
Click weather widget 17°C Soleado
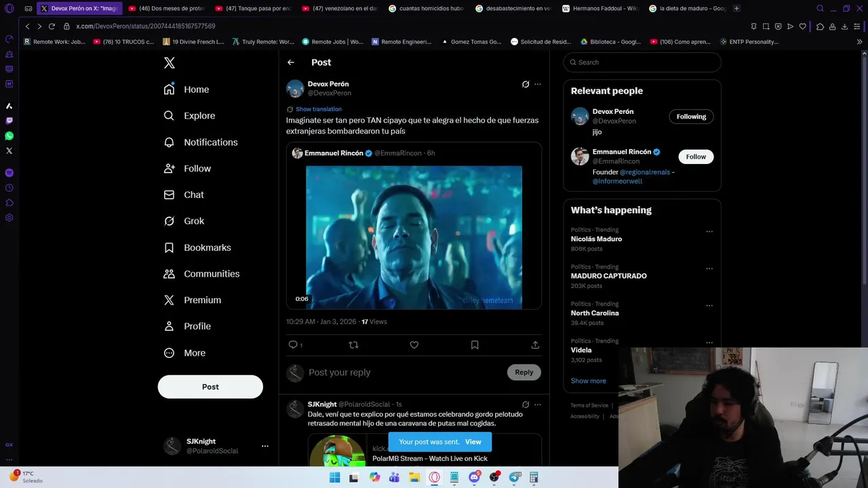pos(27,477)
